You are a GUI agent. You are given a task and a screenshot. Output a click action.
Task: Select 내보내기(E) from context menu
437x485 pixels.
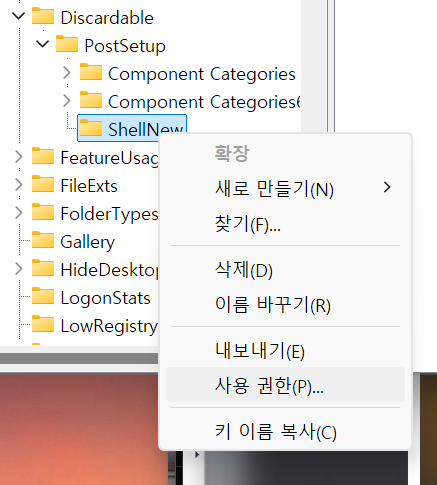pos(285,351)
